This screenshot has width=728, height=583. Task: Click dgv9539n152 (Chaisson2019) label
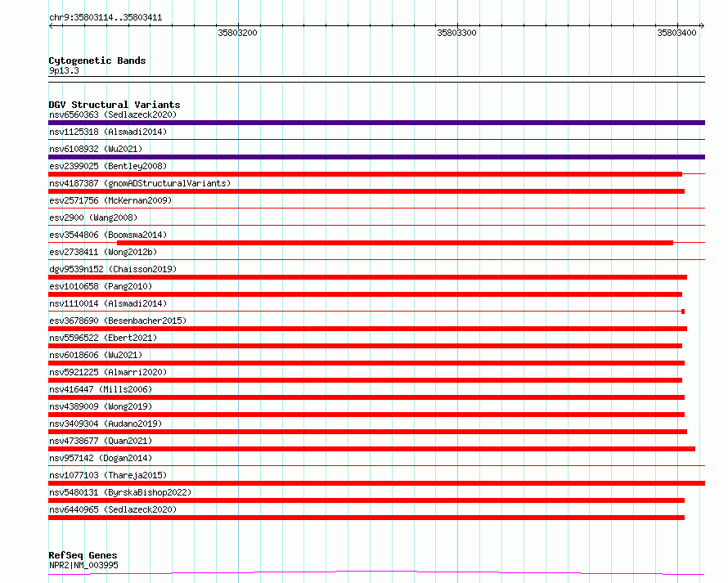[x=113, y=269]
